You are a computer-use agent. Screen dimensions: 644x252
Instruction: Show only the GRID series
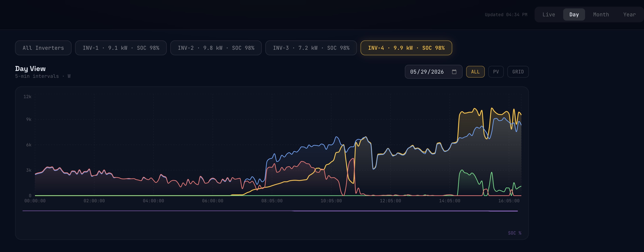pyautogui.click(x=518, y=72)
